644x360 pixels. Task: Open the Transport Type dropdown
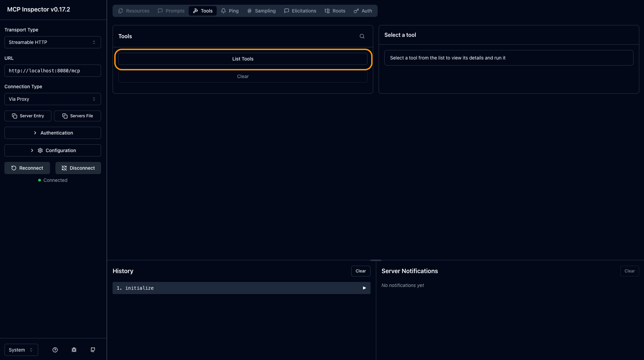click(52, 42)
